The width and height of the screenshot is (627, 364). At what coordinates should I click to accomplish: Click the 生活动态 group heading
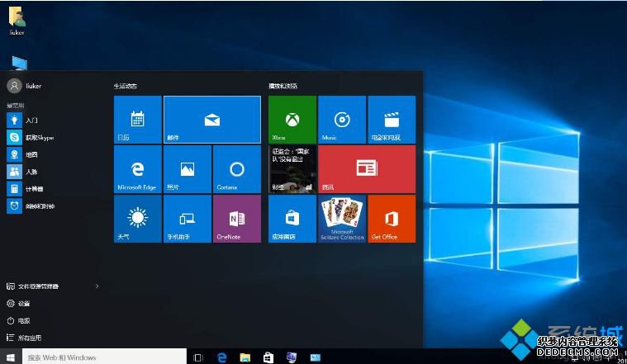[x=126, y=86]
